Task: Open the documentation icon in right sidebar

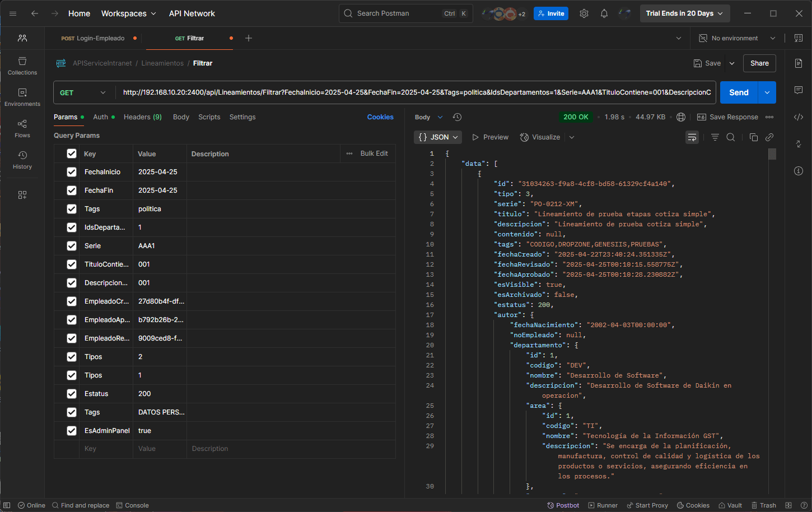Action: 799,63
